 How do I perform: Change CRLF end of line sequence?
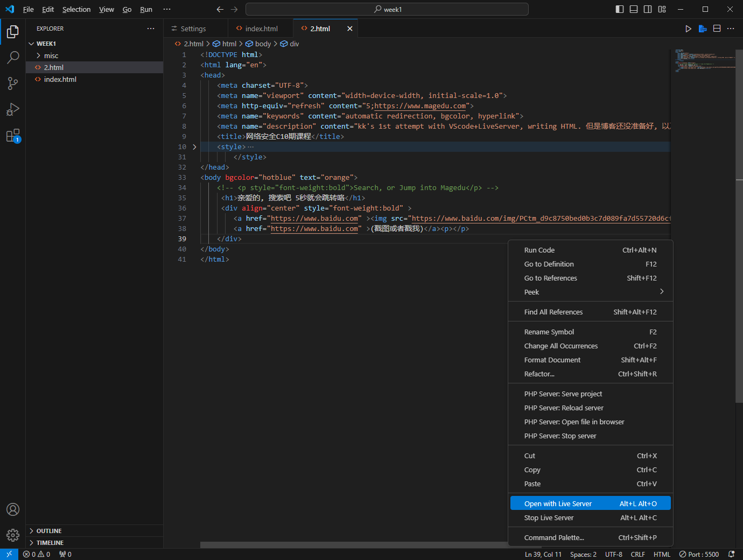click(x=638, y=554)
